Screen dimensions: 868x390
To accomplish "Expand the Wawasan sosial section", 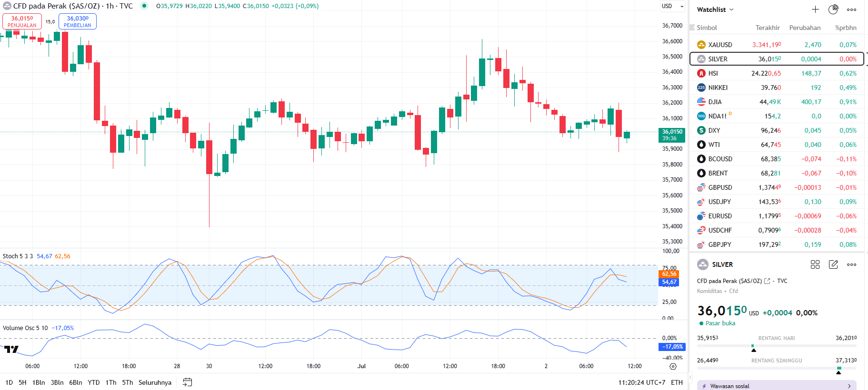I will (x=777, y=386).
